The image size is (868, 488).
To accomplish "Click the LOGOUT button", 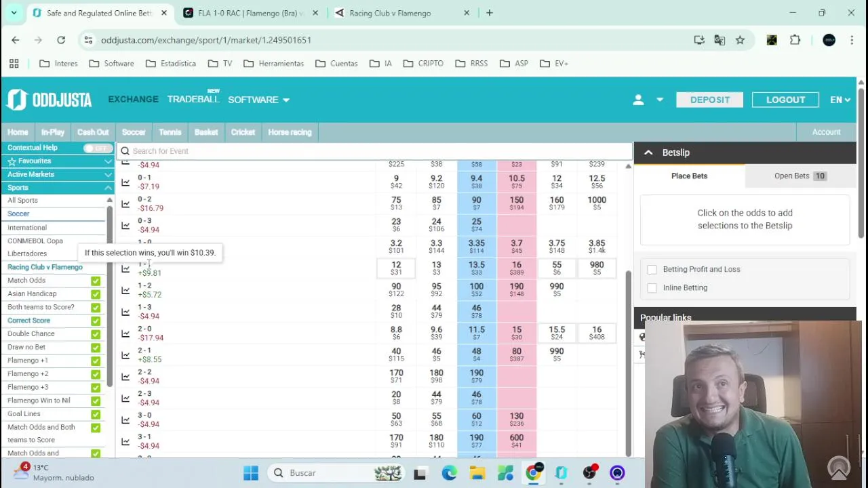I will [x=785, y=100].
